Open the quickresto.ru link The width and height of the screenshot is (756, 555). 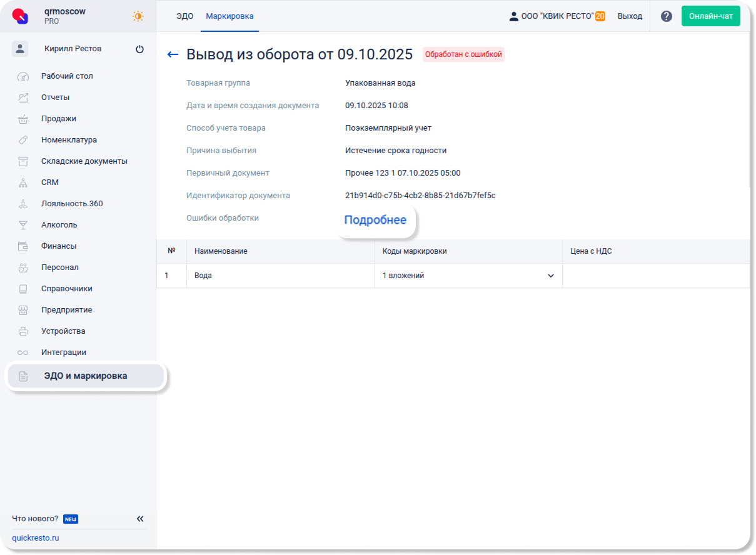[36, 537]
